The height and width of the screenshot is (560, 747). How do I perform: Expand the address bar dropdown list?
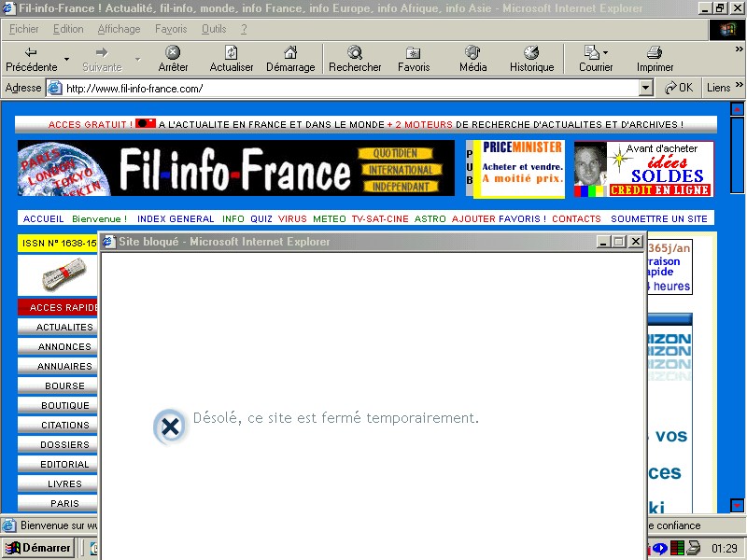(645, 88)
